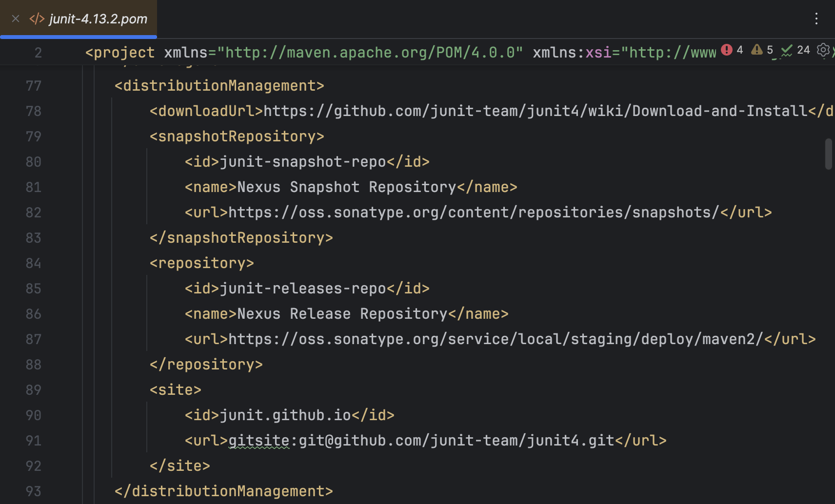This screenshot has height=504, width=835.
Task: Open the editor kebab menu at top right
Action: coord(817,19)
